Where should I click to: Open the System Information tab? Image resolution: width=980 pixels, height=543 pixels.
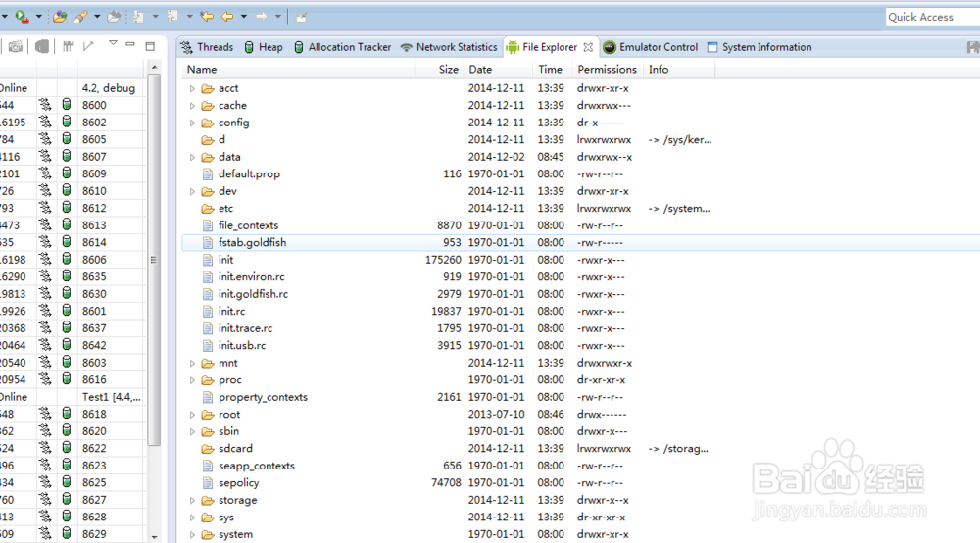[759, 47]
